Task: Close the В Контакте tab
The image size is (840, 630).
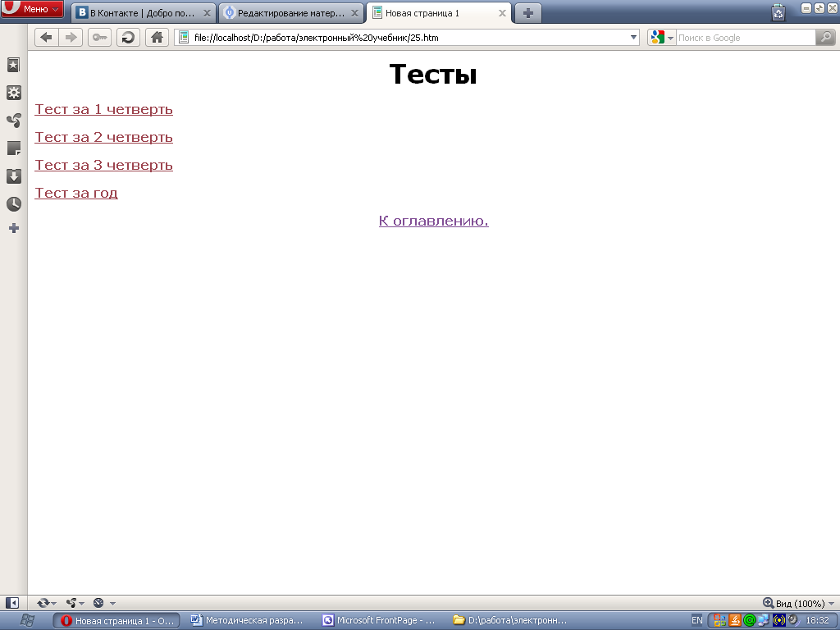Action: (x=207, y=13)
